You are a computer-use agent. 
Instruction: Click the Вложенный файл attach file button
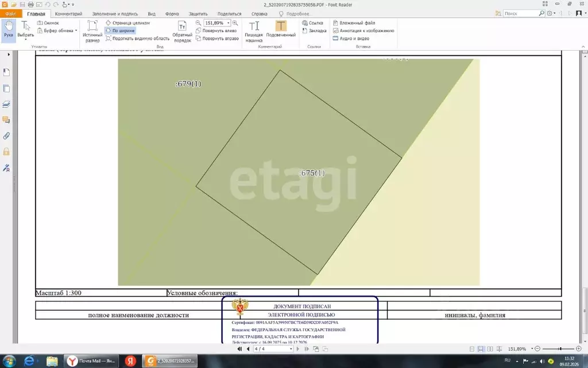point(357,23)
